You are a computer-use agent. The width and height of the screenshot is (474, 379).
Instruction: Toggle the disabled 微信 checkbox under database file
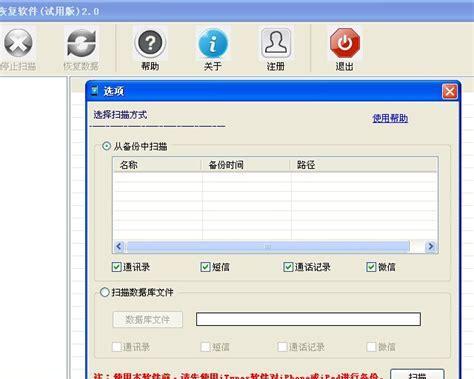pos(371,347)
